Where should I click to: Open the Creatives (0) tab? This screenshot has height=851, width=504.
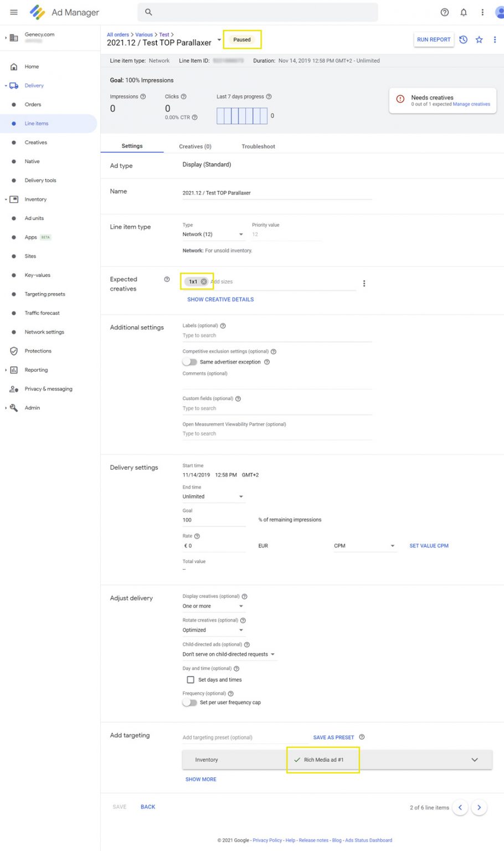[195, 146]
